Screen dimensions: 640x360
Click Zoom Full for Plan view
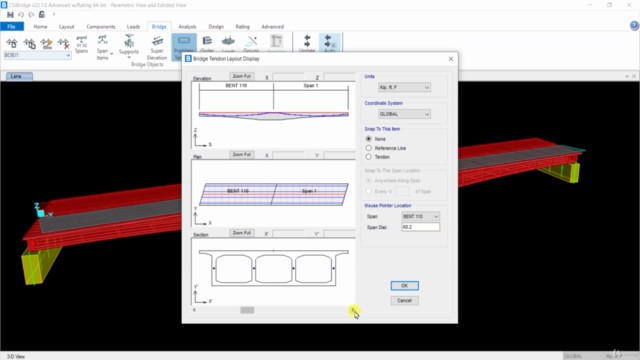[242, 155]
